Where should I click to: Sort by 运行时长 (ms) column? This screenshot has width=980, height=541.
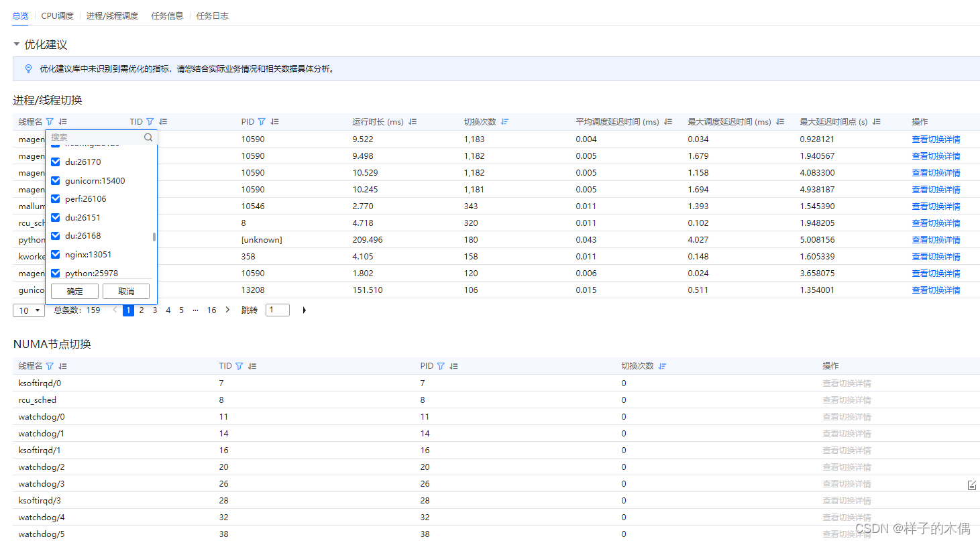(x=413, y=122)
